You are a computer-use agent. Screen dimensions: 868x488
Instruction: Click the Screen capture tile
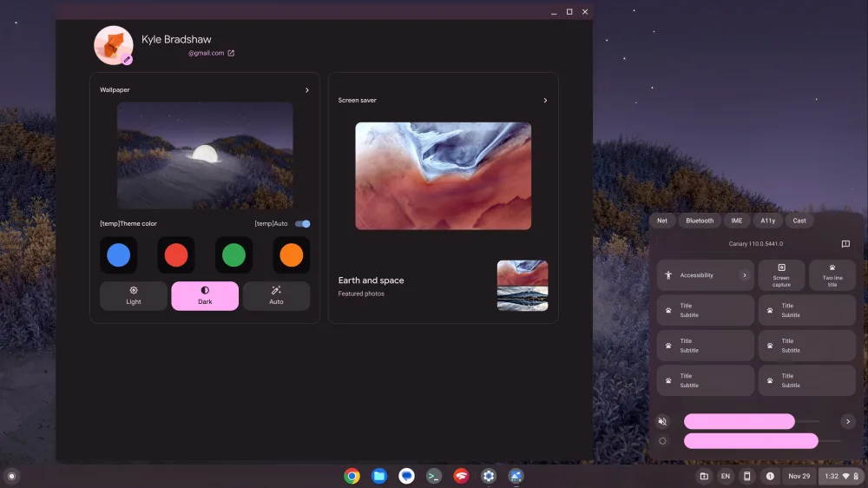[781, 275]
